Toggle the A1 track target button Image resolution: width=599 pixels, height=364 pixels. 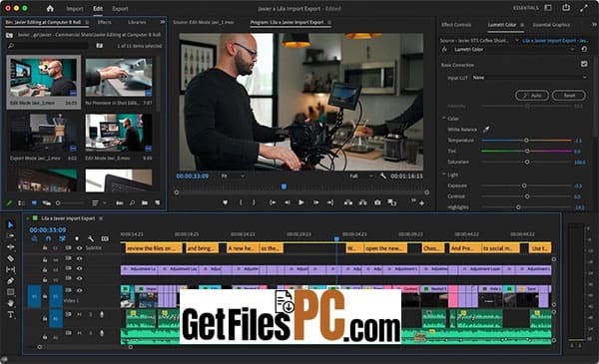pos(56,318)
